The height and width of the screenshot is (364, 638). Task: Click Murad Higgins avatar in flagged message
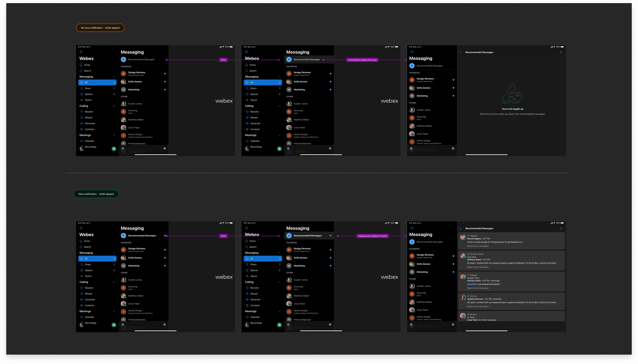coord(463,237)
